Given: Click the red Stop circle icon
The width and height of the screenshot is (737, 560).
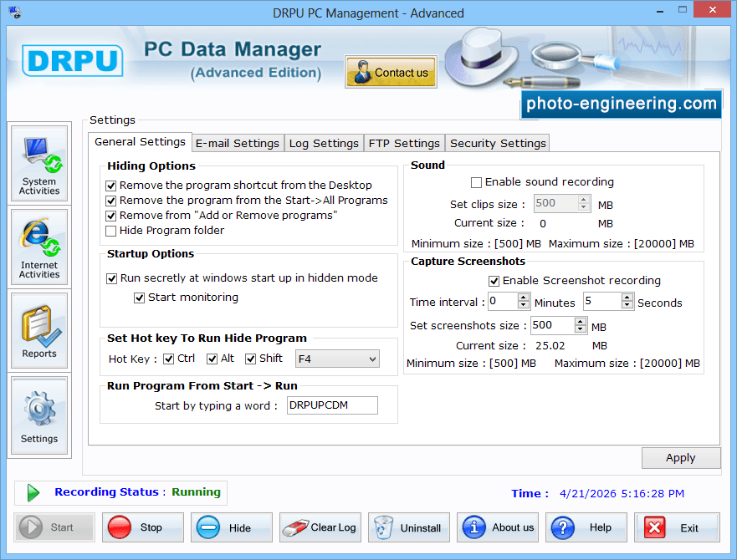Looking at the screenshot, I should 120,527.
